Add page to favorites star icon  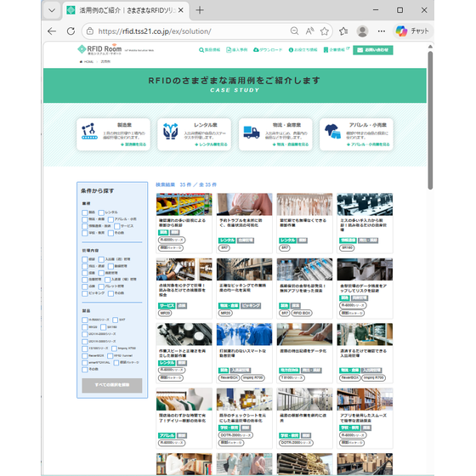324,31
